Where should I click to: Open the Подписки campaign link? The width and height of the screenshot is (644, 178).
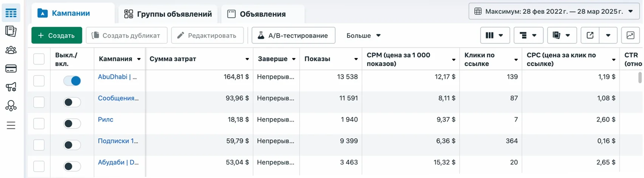[118, 141]
